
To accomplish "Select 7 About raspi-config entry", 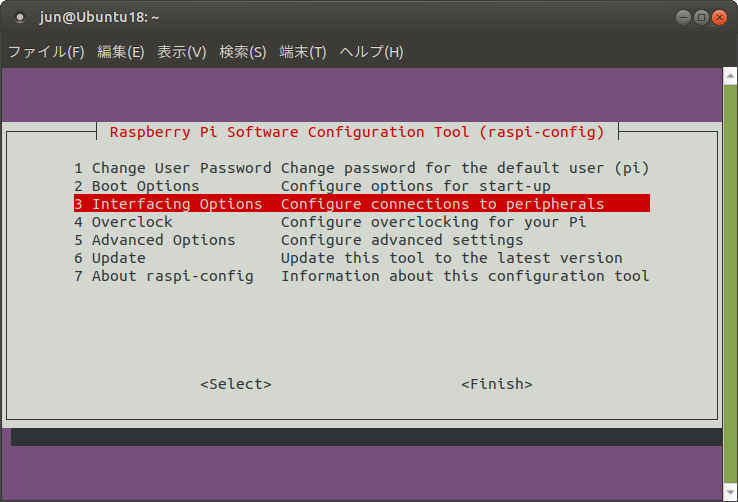I will [x=361, y=276].
